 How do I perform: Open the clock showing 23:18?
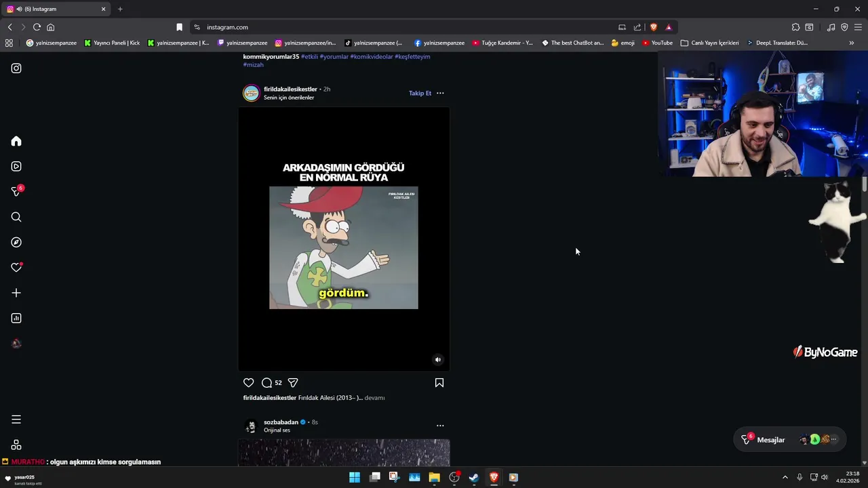coord(849,477)
